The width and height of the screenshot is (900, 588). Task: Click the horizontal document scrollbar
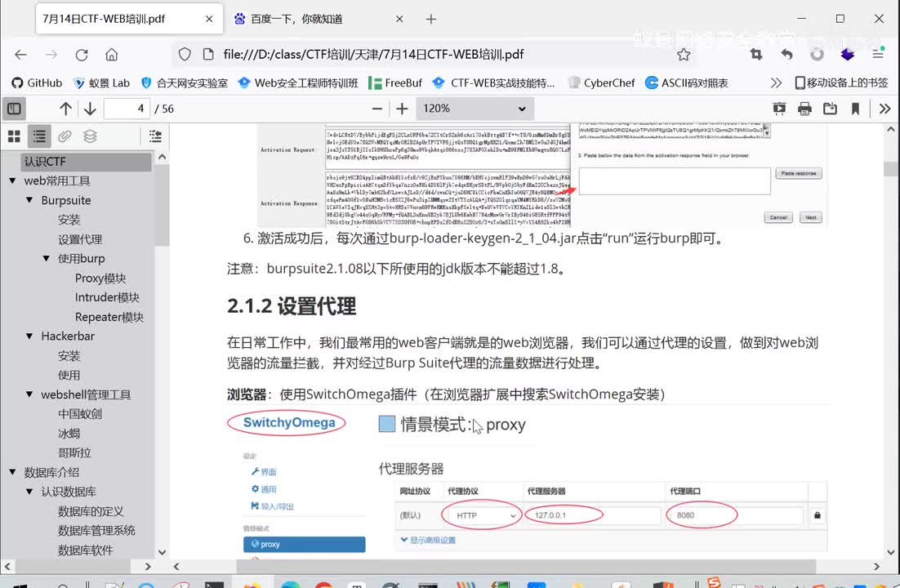pyautogui.click(x=526, y=566)
